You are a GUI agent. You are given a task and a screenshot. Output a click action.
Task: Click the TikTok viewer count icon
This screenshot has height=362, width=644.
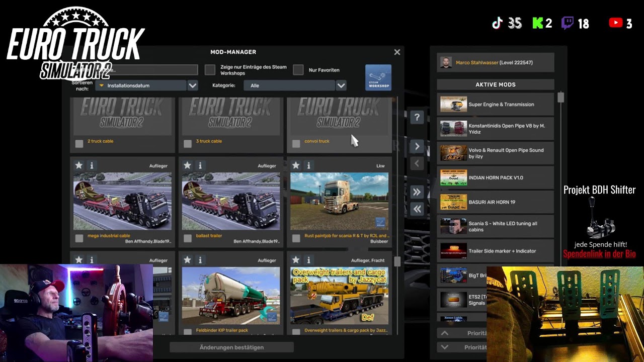pos(497,23)
